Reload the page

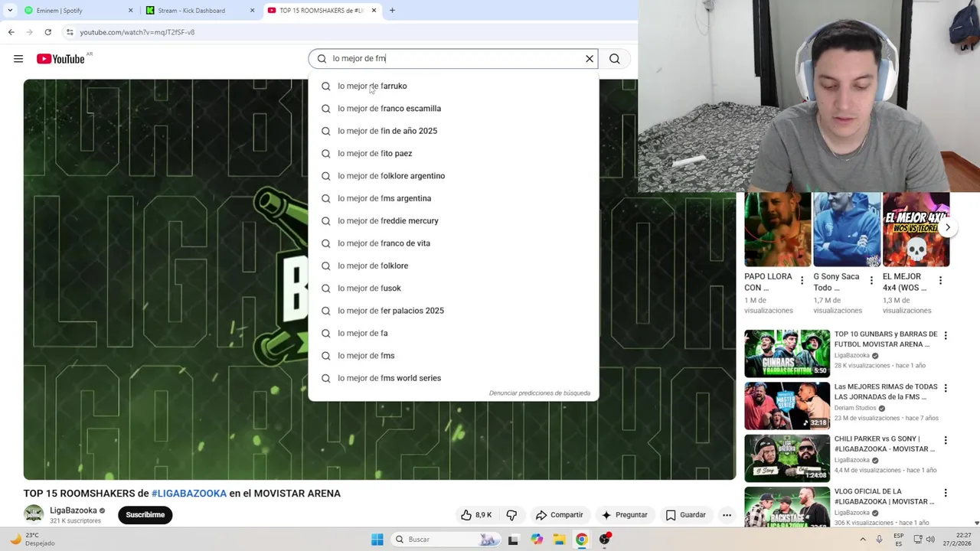click(x=48, y=32)
